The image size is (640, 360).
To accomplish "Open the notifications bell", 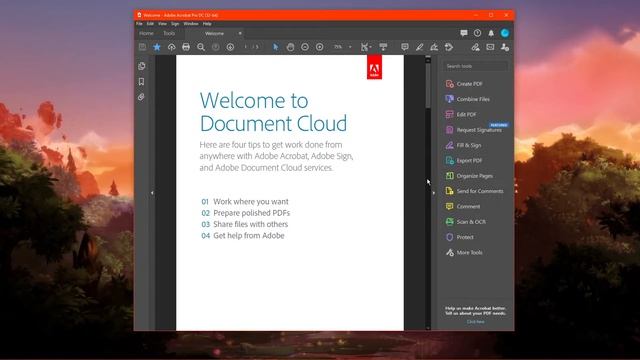I will click(491, 33).
